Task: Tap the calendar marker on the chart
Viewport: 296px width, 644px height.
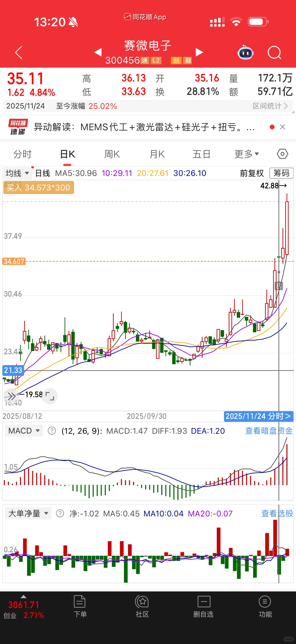Action: 279,286
